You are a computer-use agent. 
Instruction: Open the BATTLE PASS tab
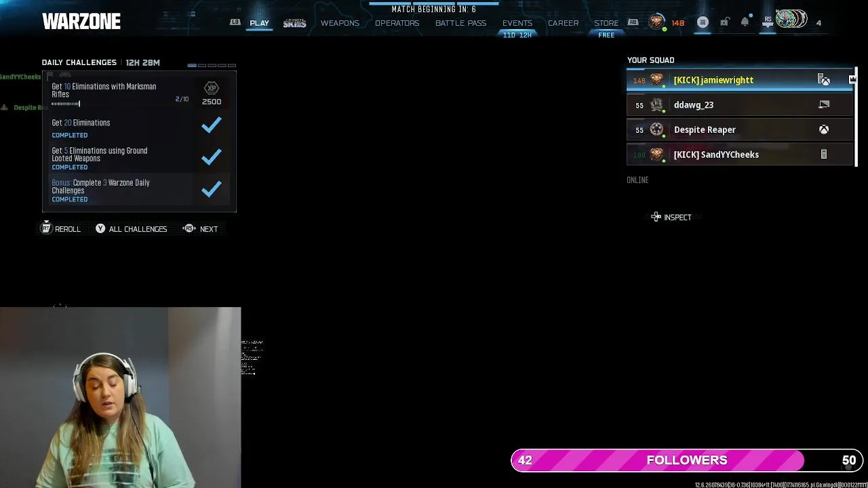point(460,23)
